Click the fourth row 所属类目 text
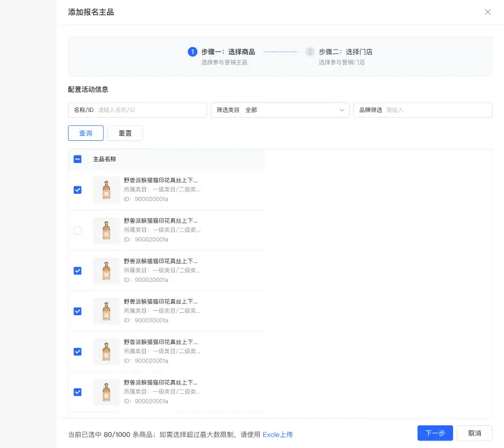 point(162,311)
